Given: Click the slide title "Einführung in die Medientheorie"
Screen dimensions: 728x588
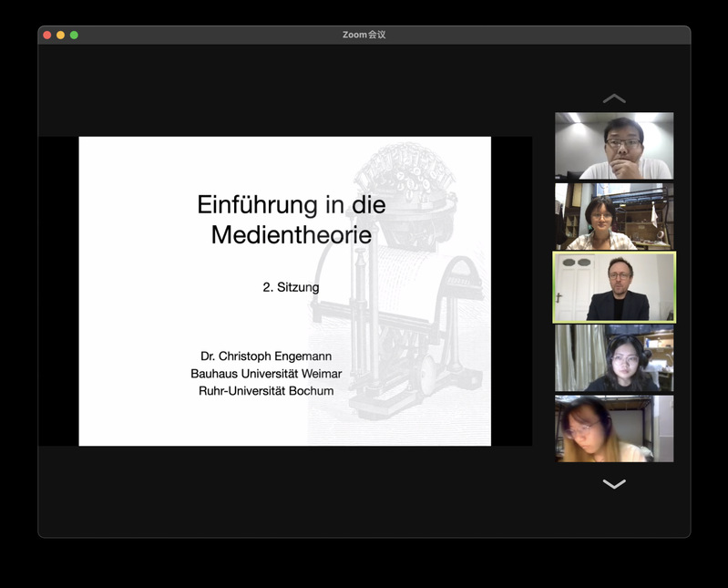Looking at the screenshot, I should point(292,219).
